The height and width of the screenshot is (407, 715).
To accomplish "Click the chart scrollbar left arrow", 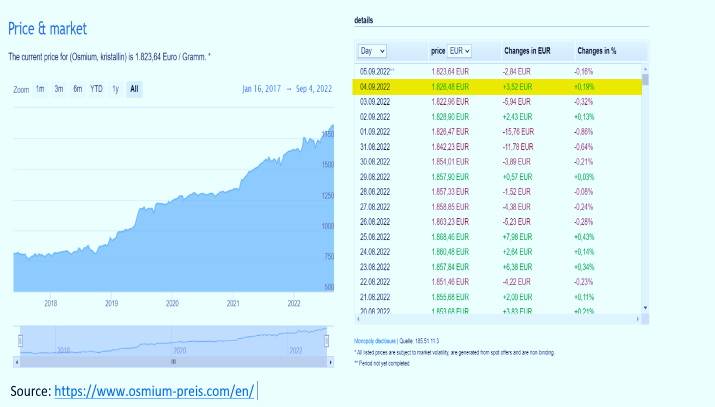I will (19, 362).
